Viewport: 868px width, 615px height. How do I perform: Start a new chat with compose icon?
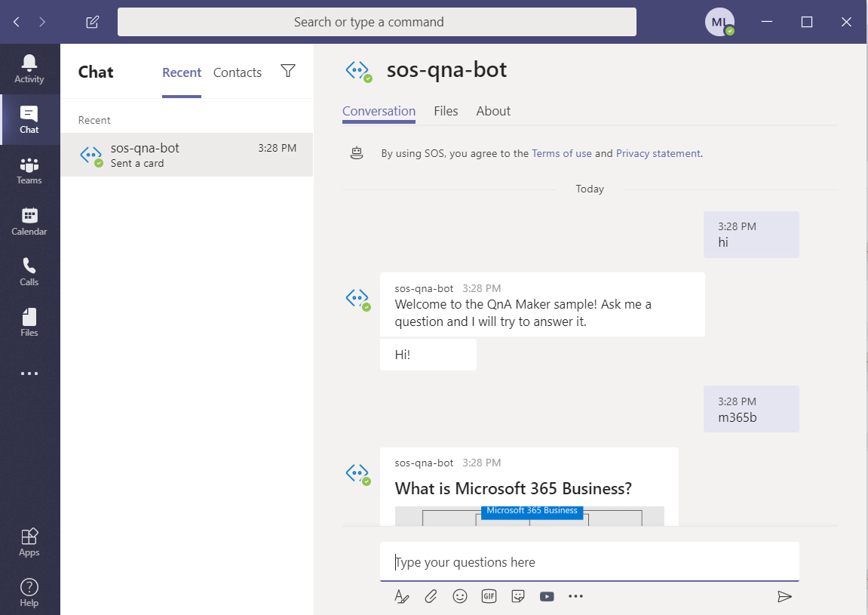93,22
